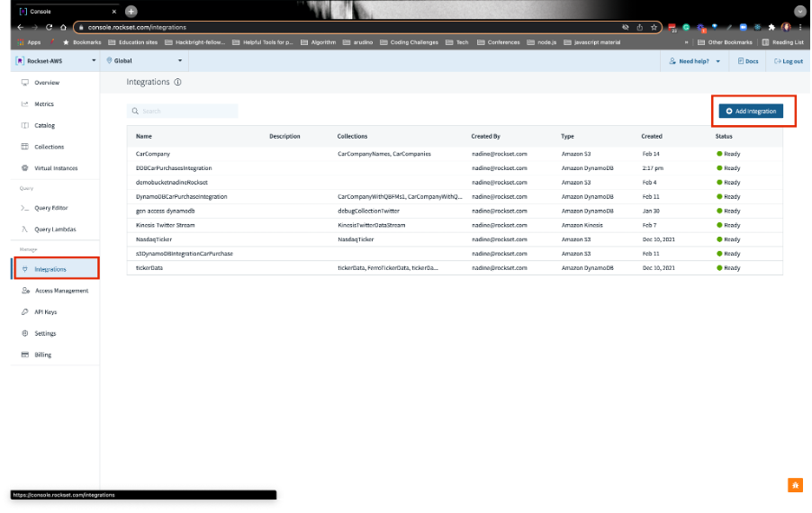Click the Integrations info icon

coord(177,82)
